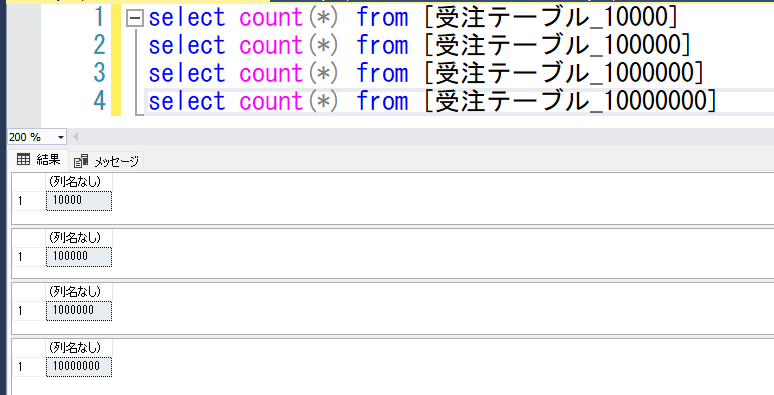Click editor line number 2
This screenshot has width=774, height=395.
point(99,45)
